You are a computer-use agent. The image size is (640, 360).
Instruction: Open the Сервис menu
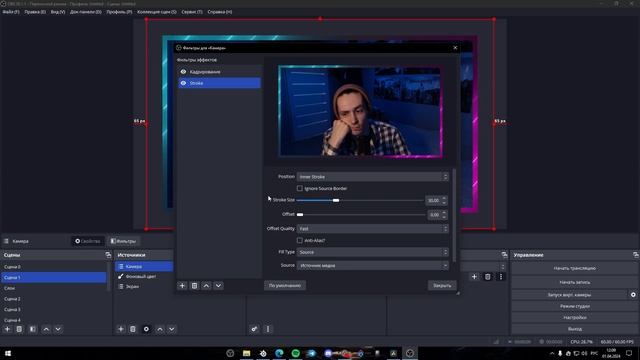click(192, 12)
